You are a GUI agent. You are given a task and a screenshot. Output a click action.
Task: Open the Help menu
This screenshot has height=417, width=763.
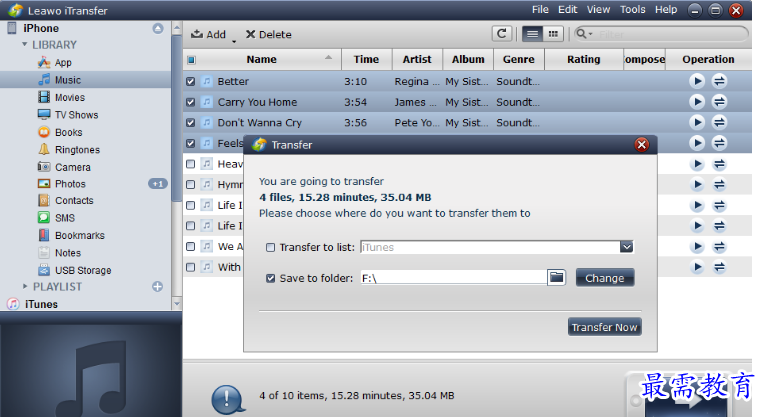666,10
